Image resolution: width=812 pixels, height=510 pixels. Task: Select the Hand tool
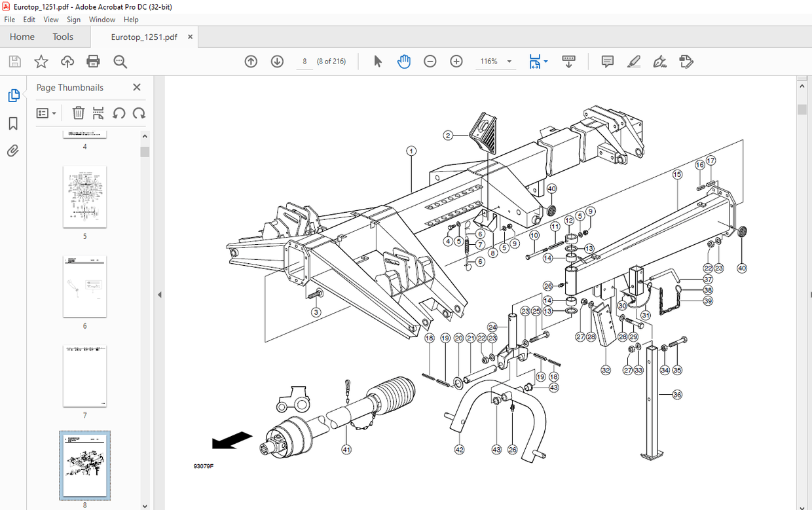coord(404,61)
